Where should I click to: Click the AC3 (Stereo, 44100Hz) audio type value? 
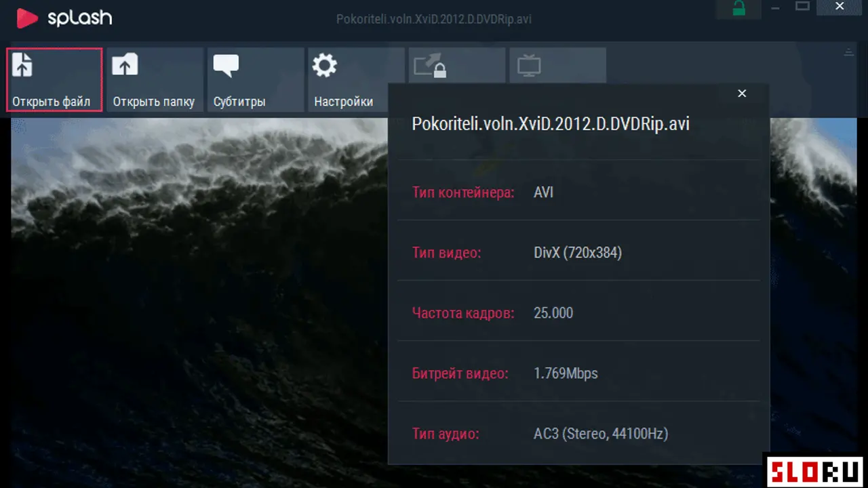click(601, 434)
